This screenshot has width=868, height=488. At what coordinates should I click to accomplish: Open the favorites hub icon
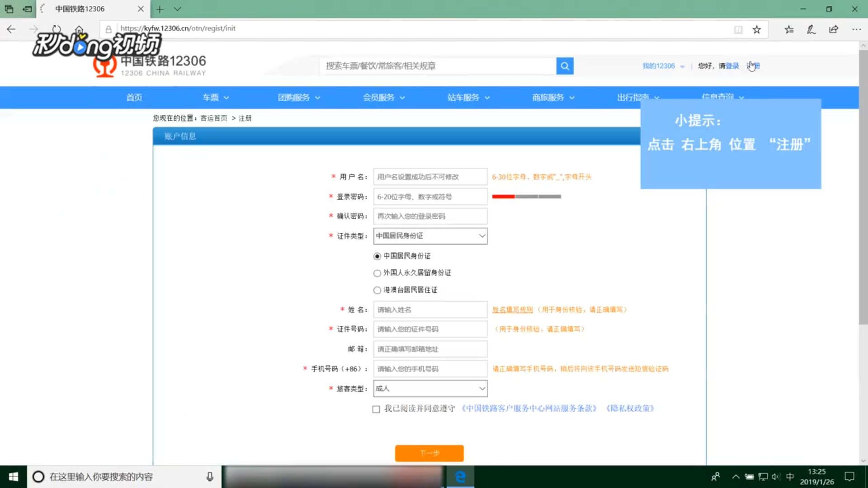[x=789, y=30]
